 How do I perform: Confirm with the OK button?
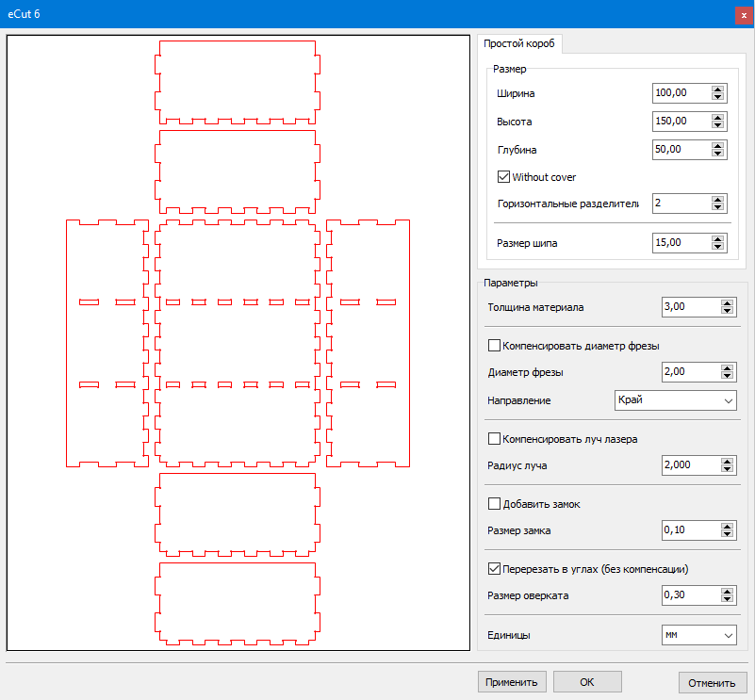point(587,682)
